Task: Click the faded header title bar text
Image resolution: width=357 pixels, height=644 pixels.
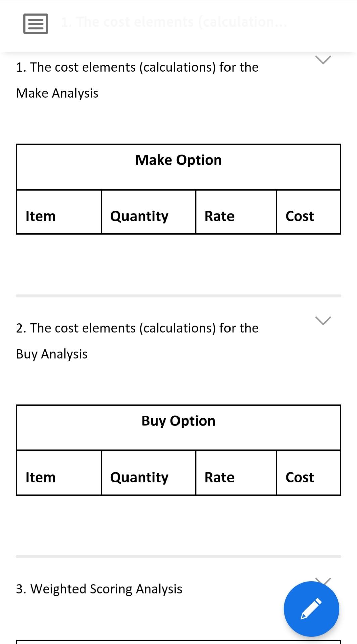Action: (x=173, y=22)
